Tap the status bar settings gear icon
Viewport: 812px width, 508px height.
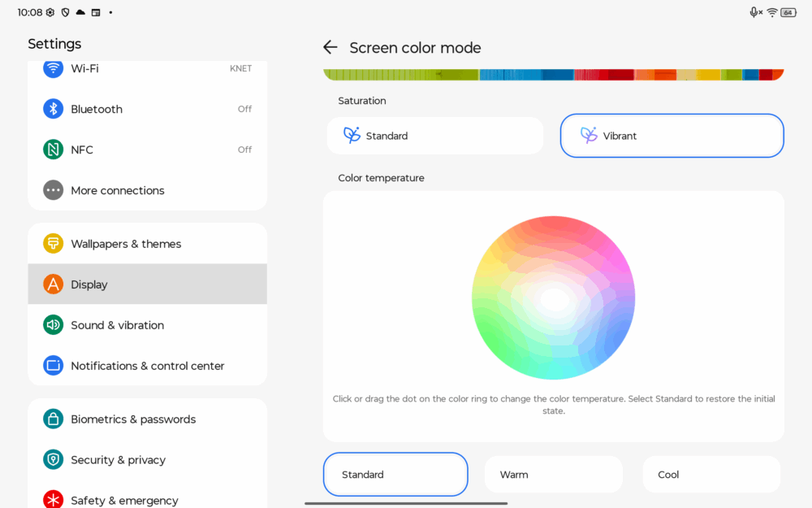click(50, 12)
